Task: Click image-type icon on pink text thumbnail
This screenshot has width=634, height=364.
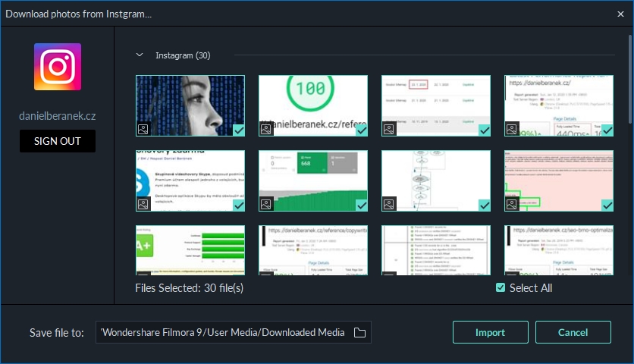Action: click(512, 204)
